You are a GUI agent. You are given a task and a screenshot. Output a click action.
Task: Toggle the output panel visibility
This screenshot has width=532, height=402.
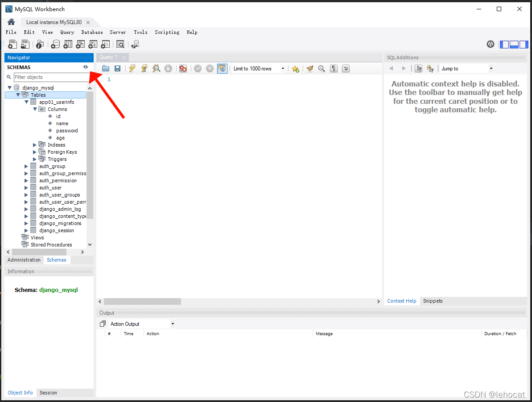pyautogui.click(x=514, y=45)
